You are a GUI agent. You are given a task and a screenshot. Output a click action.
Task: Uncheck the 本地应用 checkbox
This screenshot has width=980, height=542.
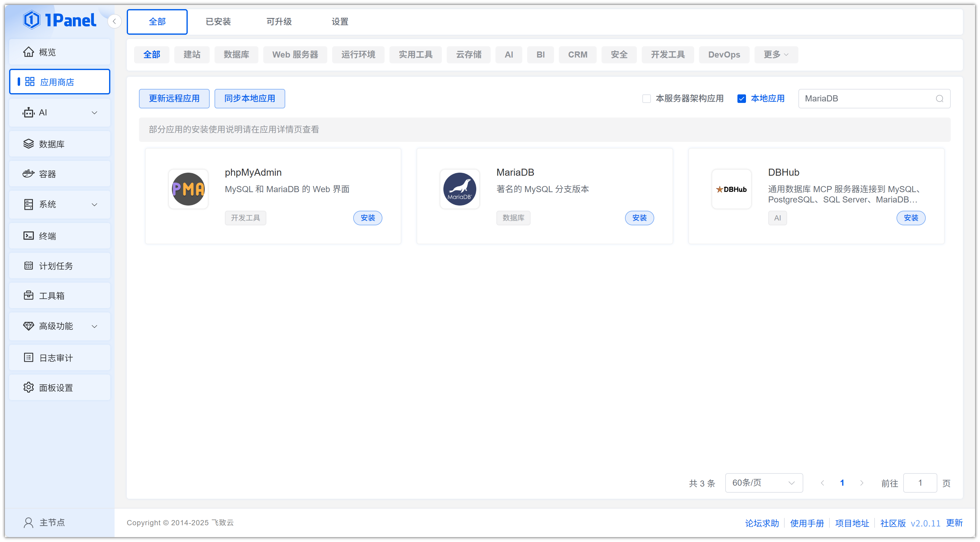[741, 99]
